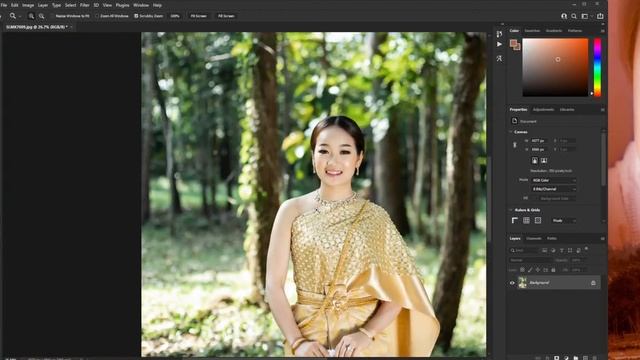Click the search magnifier at top right
Viewport: 640px width, 360px height.
coord(574,16)
